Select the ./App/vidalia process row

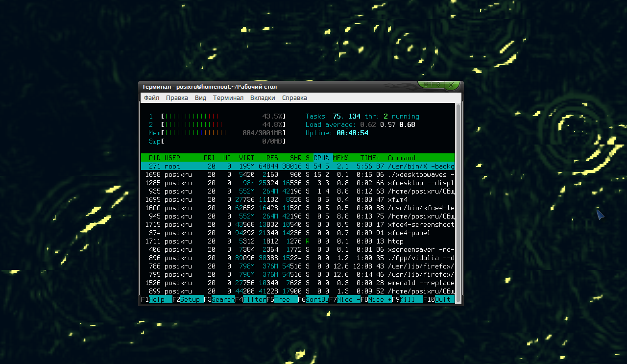pos(298,258)
